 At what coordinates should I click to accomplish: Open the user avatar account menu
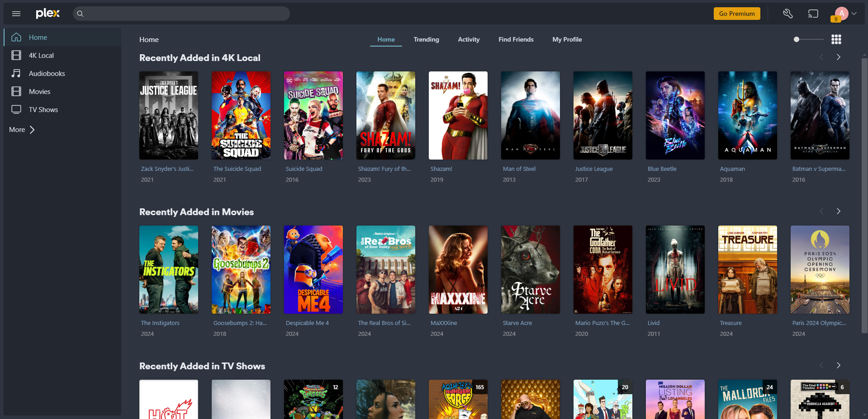point(841,14)
